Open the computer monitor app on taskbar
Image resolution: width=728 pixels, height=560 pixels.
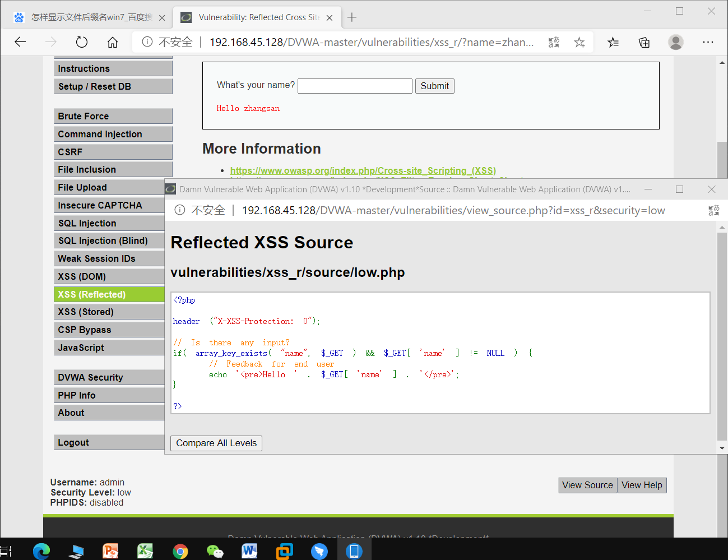[76, 552]
